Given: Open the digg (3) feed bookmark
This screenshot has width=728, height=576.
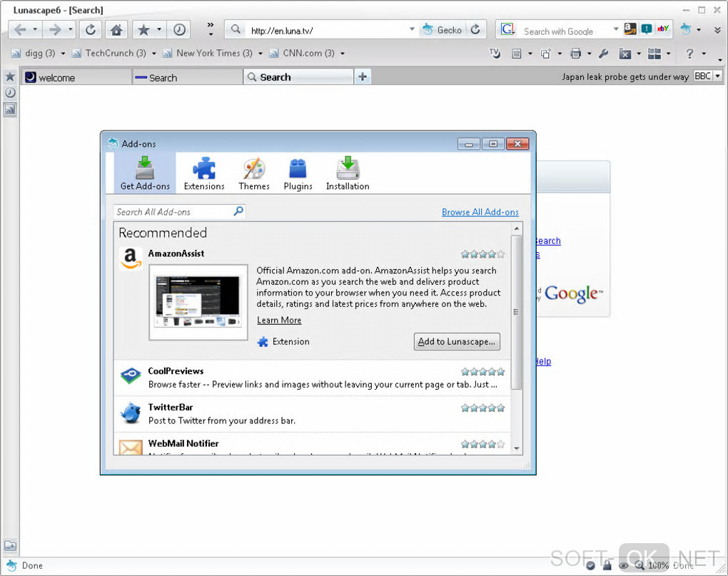Looking at the screenshot, I should tap(33, 54).
